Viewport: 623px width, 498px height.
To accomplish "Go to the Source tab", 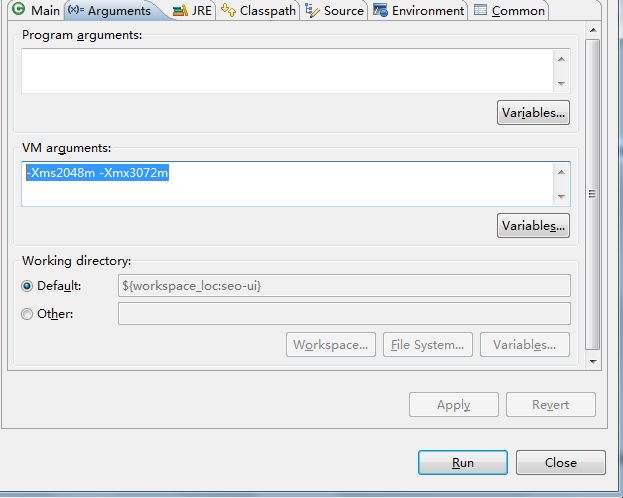I will (334, 10).
